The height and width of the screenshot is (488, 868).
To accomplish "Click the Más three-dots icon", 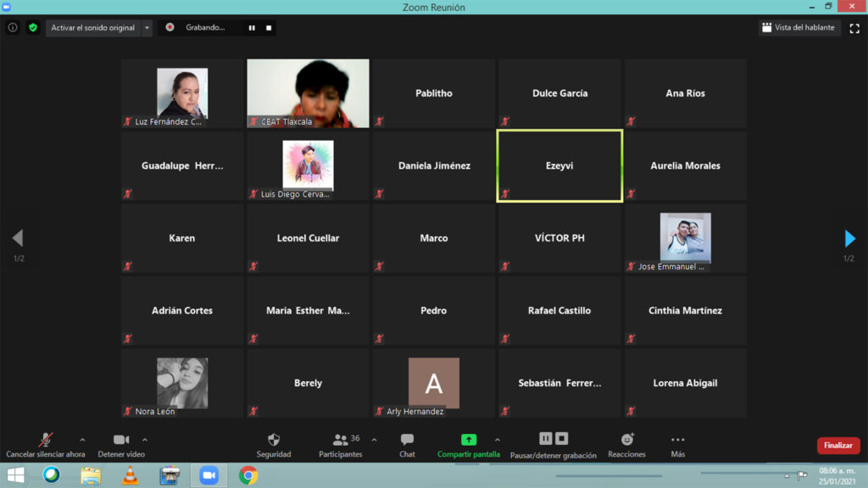I will tap(677, 440).
